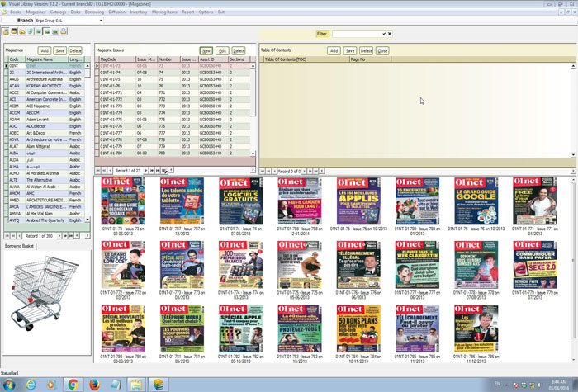Close the Table Of Contents panel
The width and height of the screenshot is (578, 392).
[382, 51]
